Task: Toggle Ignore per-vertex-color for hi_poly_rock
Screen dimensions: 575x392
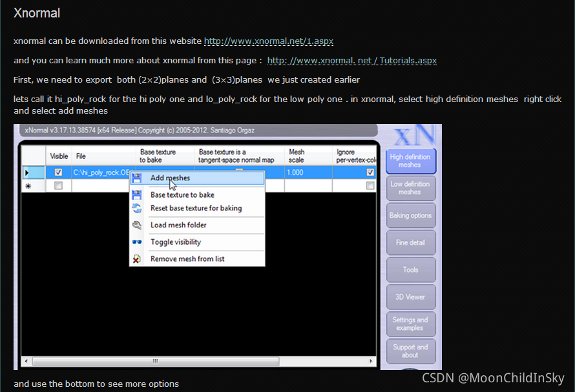Action: pyautogui.click(x=370, y=172)
